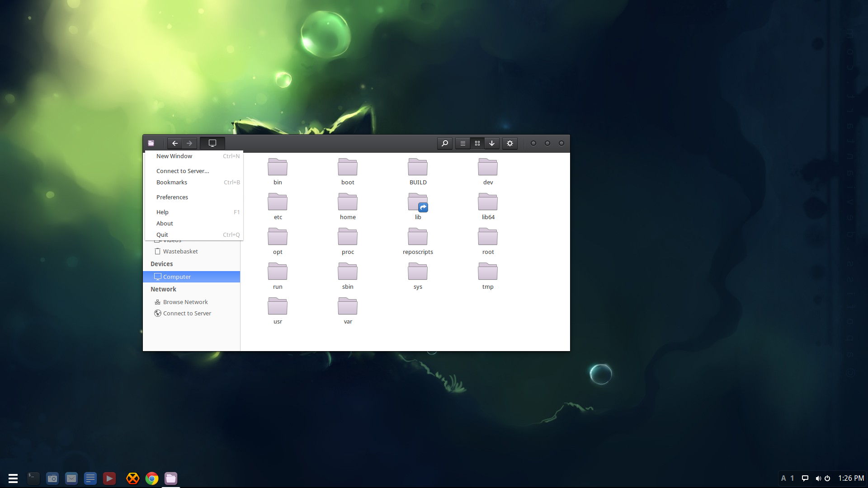The width and height of the screenshot is (868, 488).
Task: Click the Computer location path button
Action: [x=212, y=143]
